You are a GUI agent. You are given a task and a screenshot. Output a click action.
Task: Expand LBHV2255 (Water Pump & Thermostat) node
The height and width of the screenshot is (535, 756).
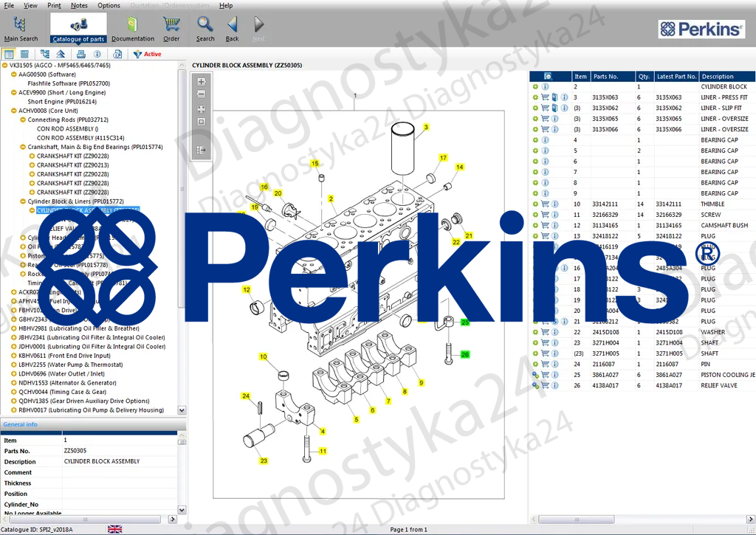(x=14, y=365)
